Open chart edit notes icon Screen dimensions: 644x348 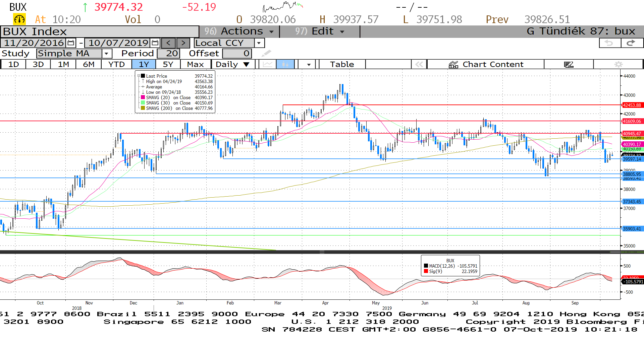point(569,64)
